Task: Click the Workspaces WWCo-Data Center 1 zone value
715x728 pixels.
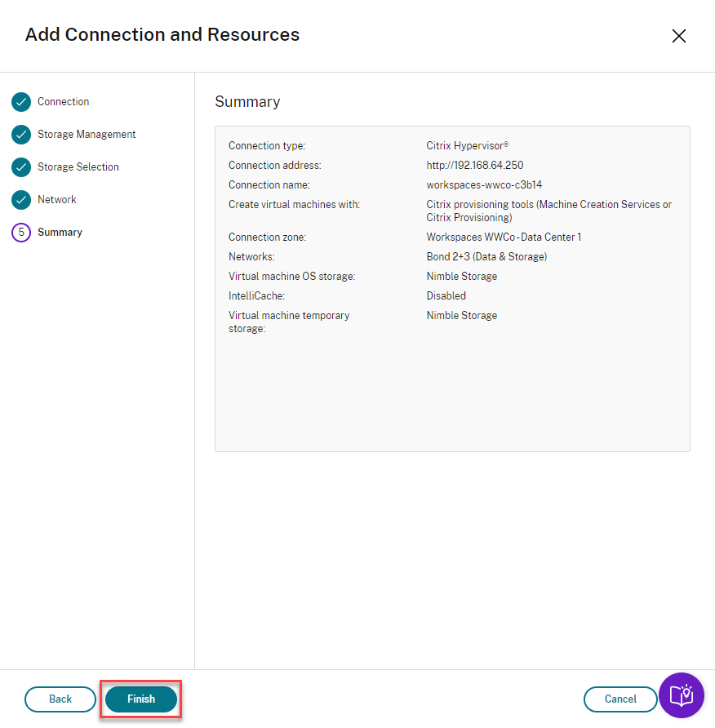Action: pyautogui.click(x=504, y=237)
